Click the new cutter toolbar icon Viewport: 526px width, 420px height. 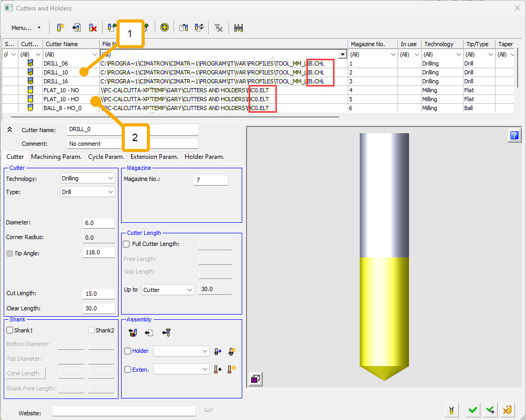click(60, 28)
